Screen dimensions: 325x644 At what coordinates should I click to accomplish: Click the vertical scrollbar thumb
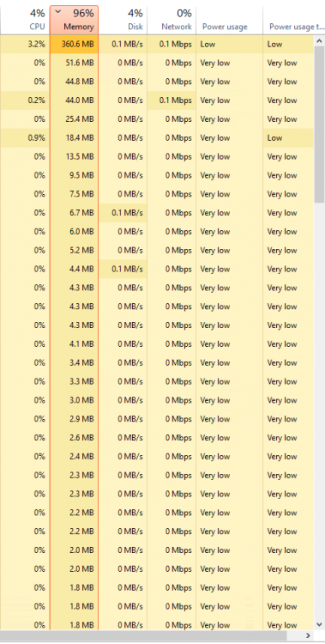pos(320,124)
